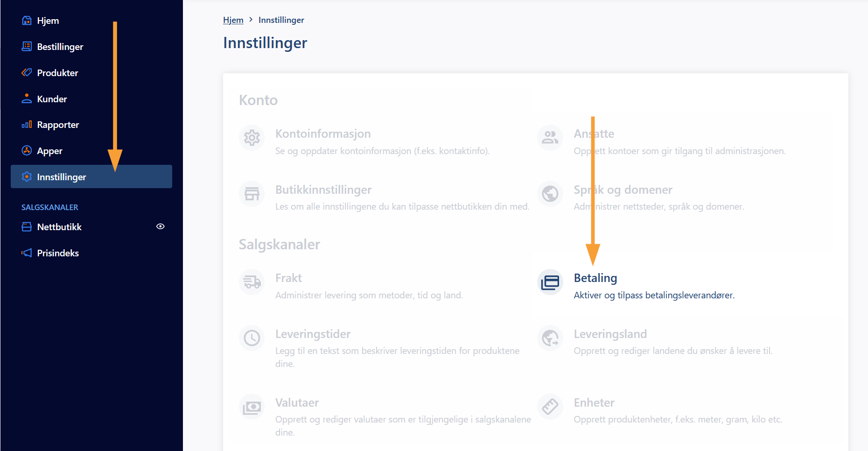Select Rapporter from the sidebar menu

(58, 125)
